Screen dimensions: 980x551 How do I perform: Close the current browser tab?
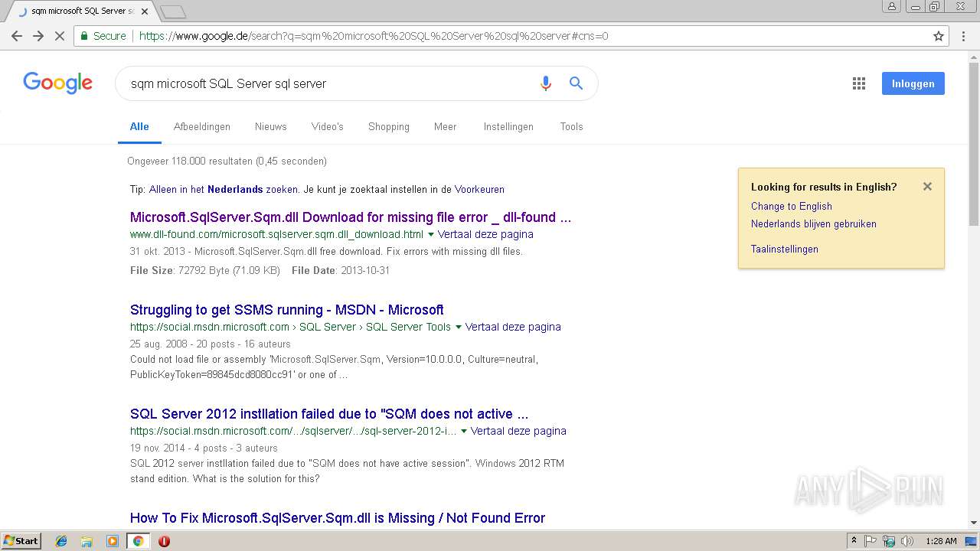click(145, 11)
